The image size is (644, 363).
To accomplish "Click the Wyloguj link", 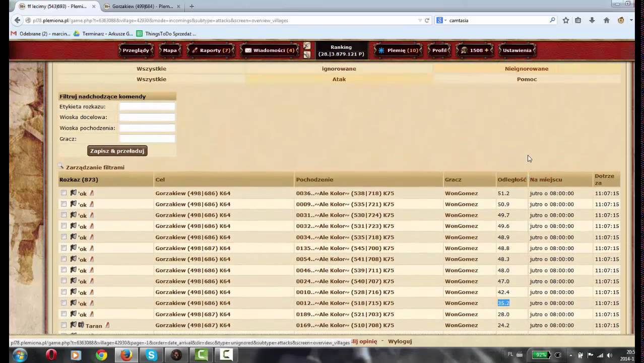I will [400, 341].
